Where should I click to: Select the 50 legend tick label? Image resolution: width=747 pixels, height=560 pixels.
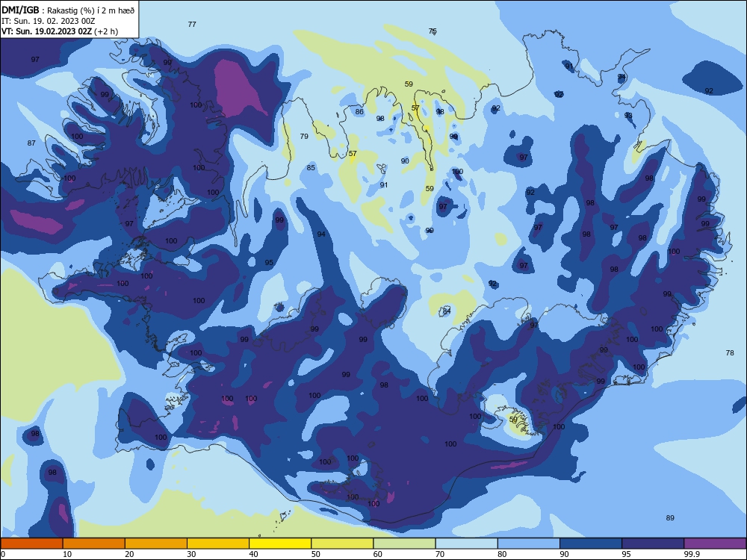[x=315, y=554]
